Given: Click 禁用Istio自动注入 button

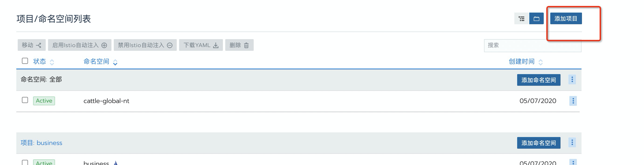Looking at the screenshot, I should 145,45.
